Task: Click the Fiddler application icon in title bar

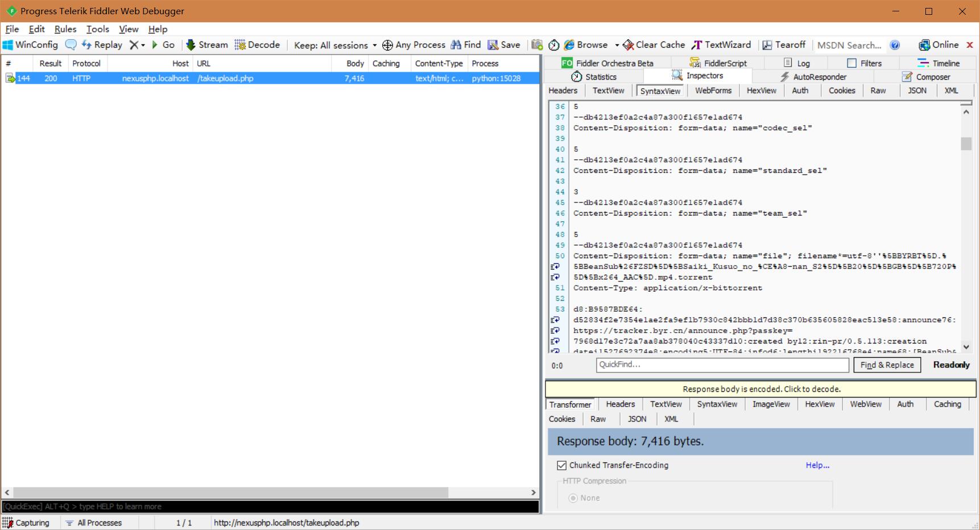Action: [x=11, y=11]
